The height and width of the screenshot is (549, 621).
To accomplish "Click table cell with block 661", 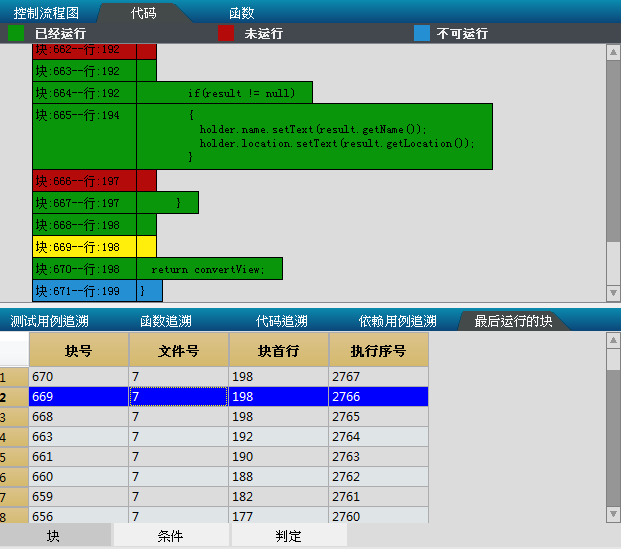I will (x=79, y=456).
